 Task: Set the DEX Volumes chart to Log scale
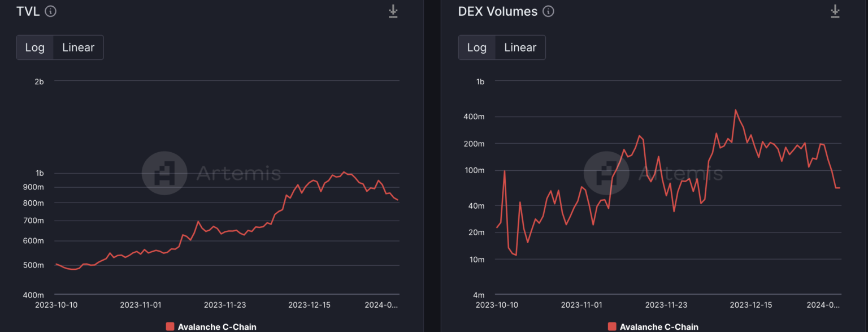(x=476, y=48)
